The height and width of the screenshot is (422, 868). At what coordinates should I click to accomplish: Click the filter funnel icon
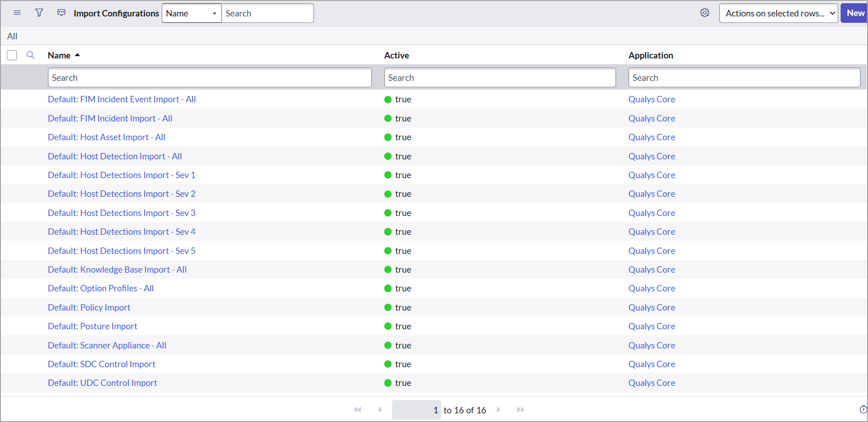39,13
